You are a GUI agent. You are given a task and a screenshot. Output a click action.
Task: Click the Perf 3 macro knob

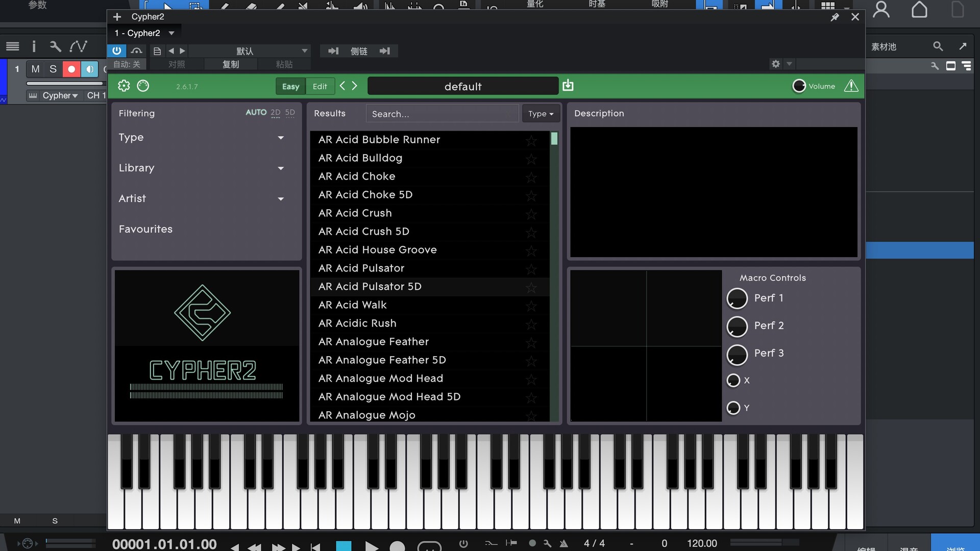tap(737, 355)
